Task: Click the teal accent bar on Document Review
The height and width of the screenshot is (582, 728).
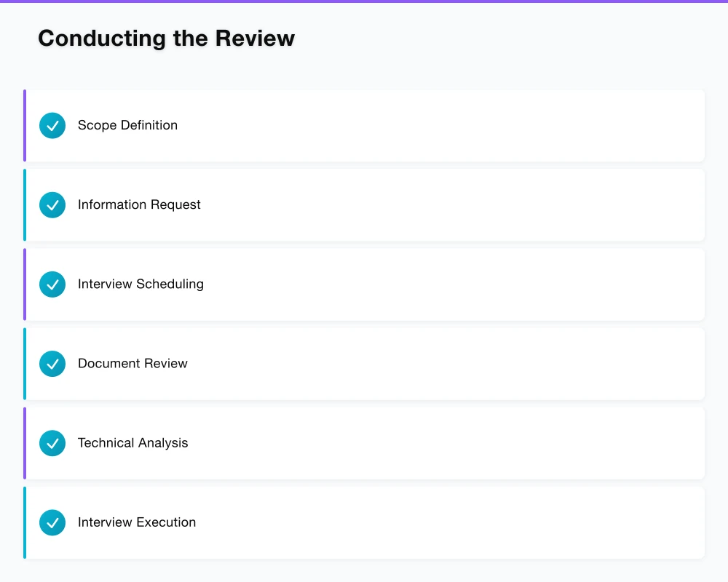Action: point(25,364)
